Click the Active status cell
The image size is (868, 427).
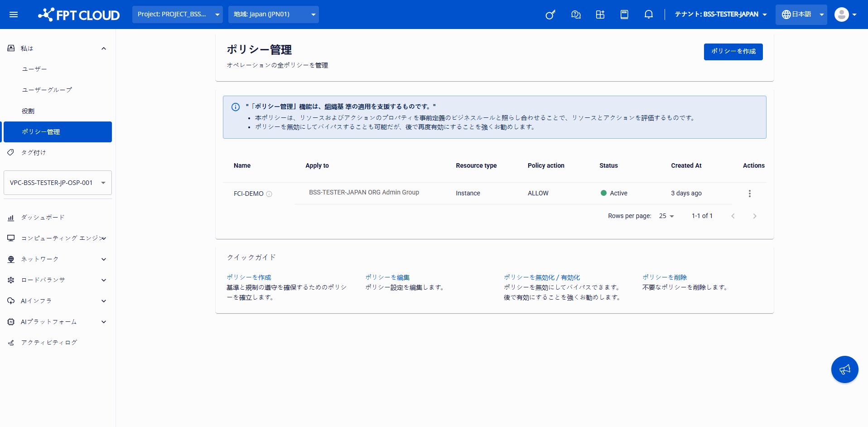(x=614, y=194)
